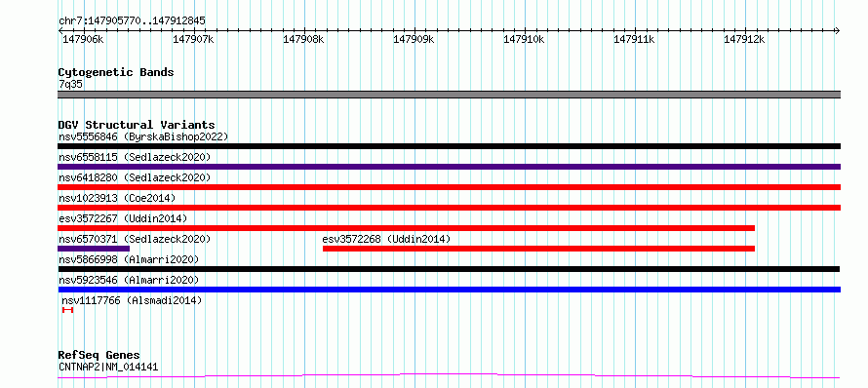Select the esv3572267 Uddin2014 red bar
This screenshot has width=868, height=388.
click(x=407, y=228)
